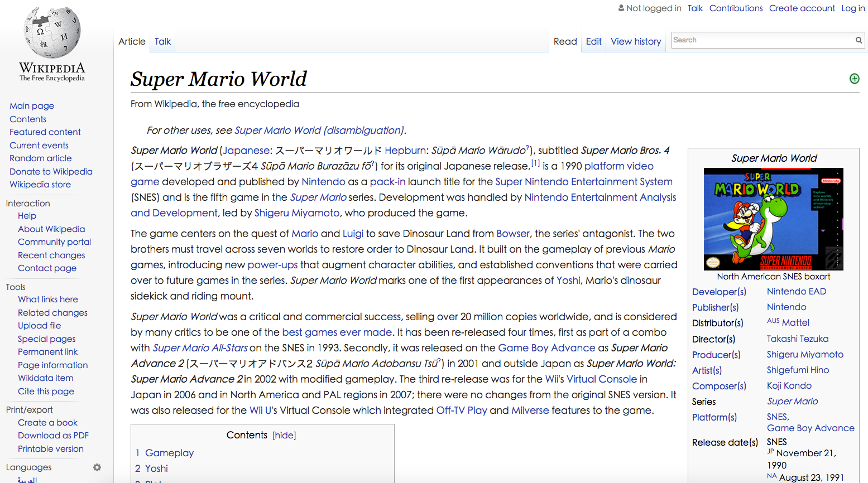Click the Virtual Console link

pyautogui.click(x=602, y=379)
